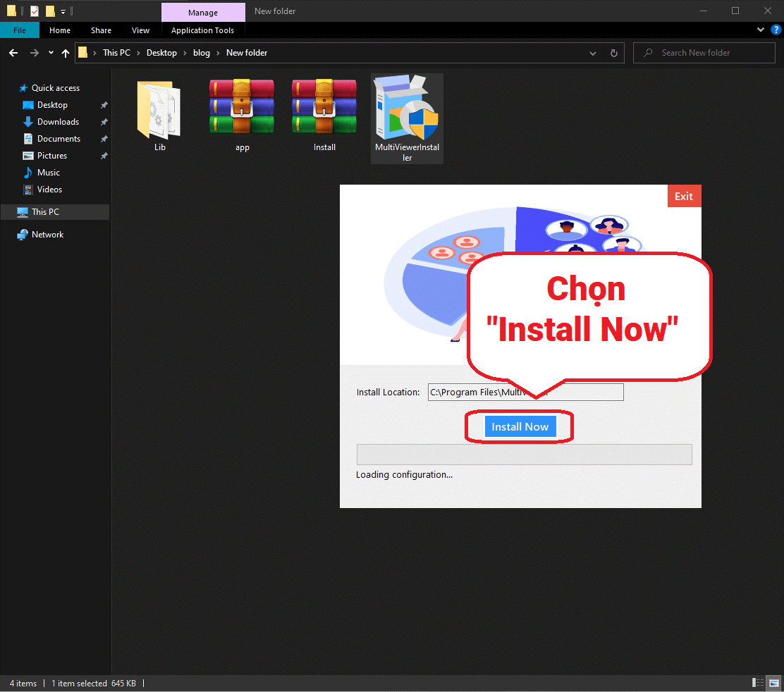Screen dimensions: 784x692
Task: Open recent locations dropdown arrow
Action: pyautogui.click(x=51, y=53)
